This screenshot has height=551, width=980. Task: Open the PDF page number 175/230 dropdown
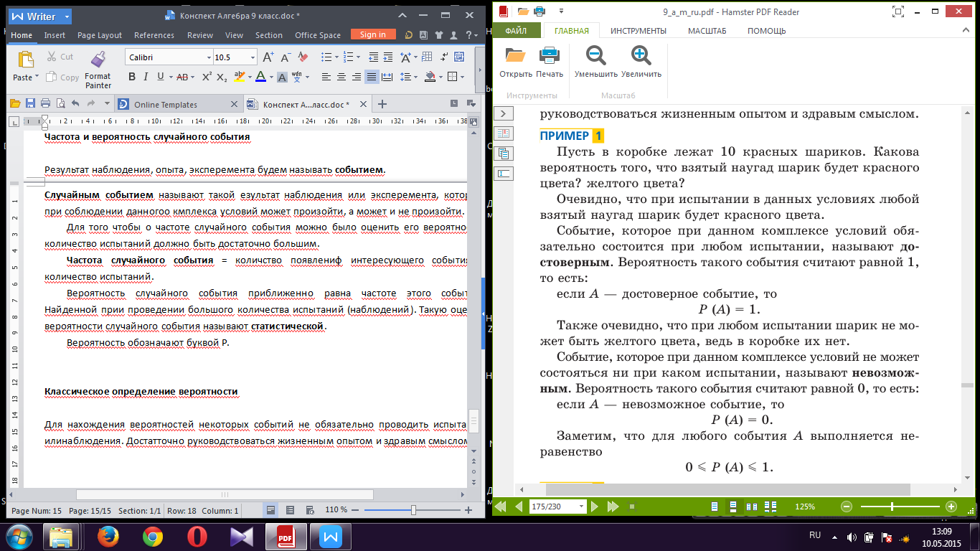tap(580, 507)
